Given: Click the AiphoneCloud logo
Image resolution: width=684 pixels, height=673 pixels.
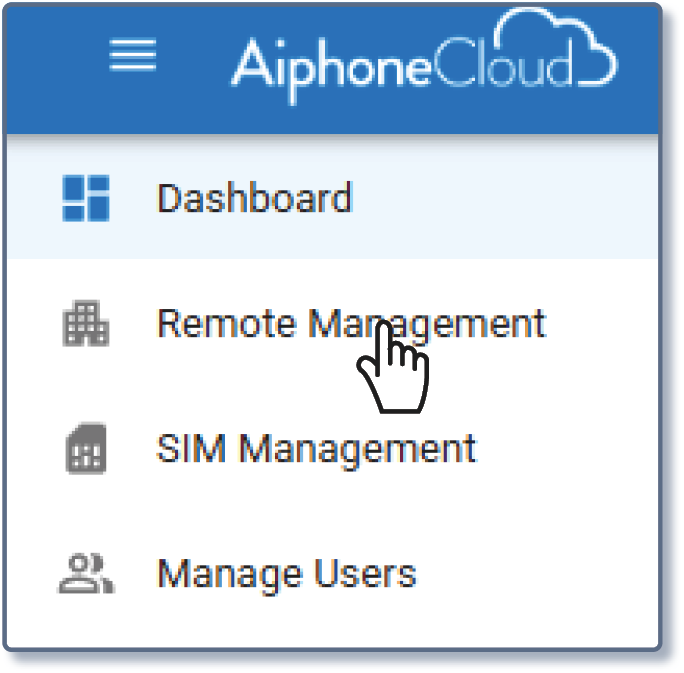Looking at the screenshot, I should [420, 62].
